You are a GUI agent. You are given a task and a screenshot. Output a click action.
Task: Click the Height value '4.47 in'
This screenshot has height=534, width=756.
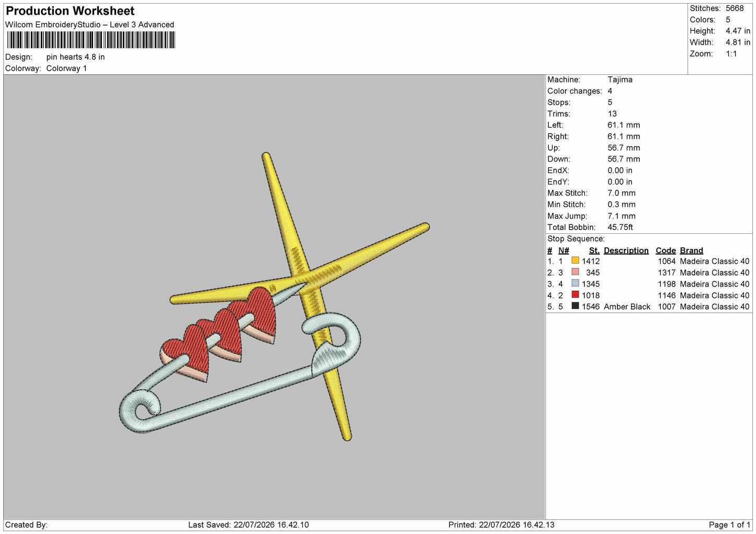point(738,31)
